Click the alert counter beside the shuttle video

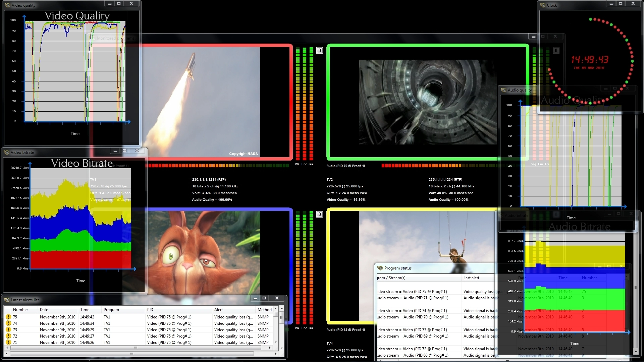coord(320,50)
